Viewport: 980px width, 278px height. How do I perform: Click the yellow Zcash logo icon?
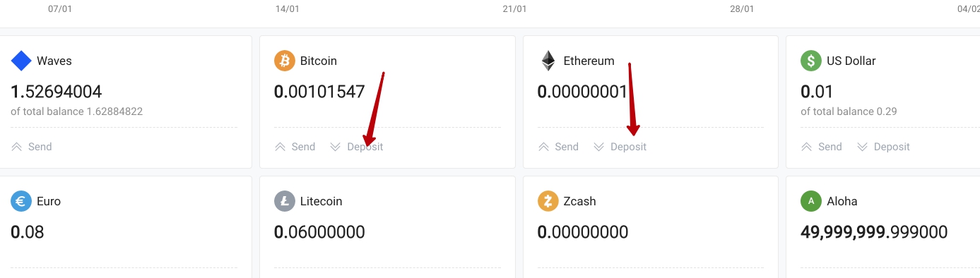(548, 201)
